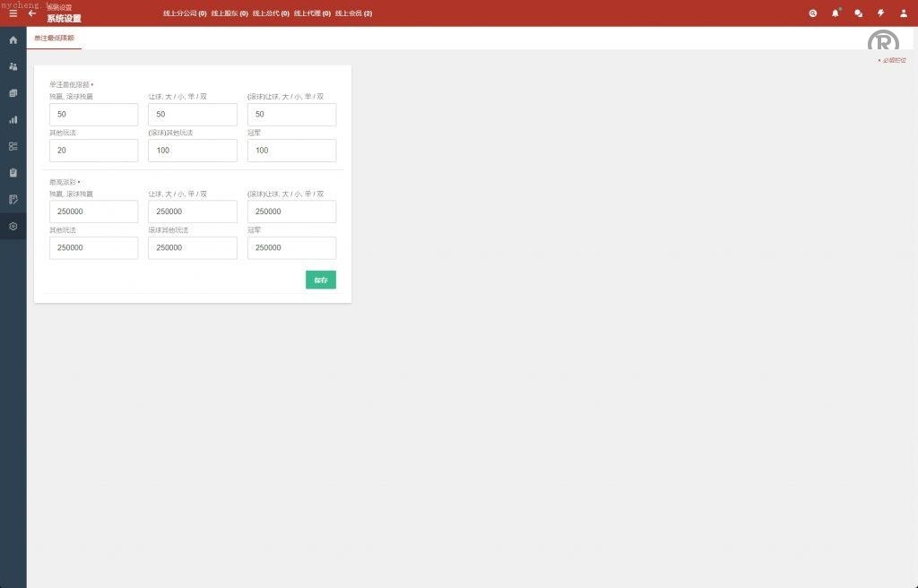The image size is (918, 588).
Task: Open the user profile icon at top right
Action: pyautogui.click(x=903, y=13)
